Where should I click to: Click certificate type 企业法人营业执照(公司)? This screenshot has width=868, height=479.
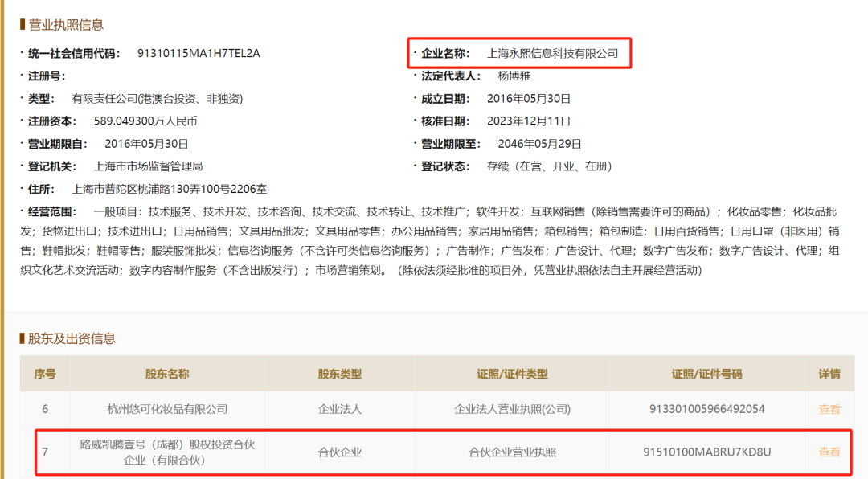[512, 409]
